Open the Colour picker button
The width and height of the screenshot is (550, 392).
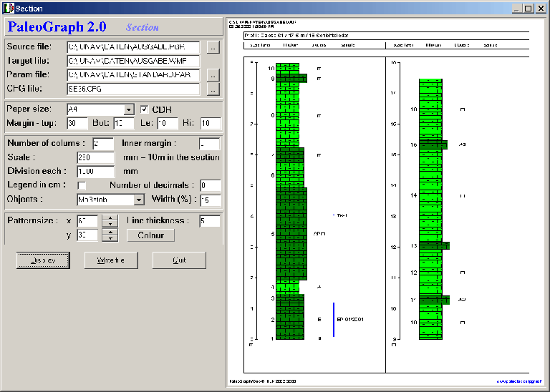coord(150,235)
